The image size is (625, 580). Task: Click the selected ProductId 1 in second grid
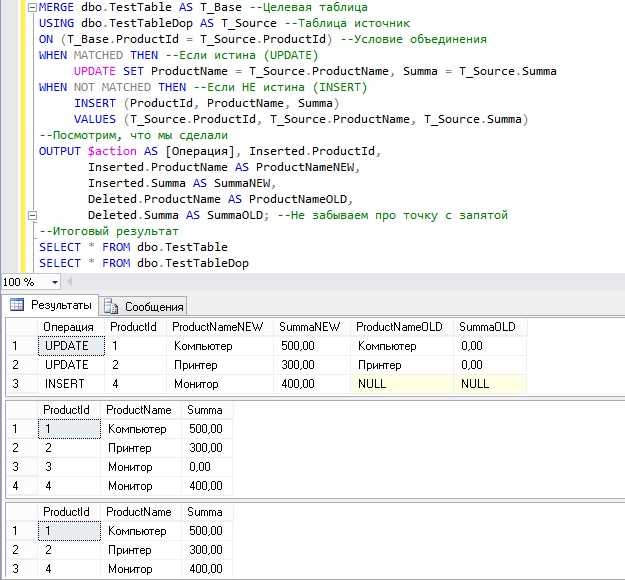(x=69, y=429)
